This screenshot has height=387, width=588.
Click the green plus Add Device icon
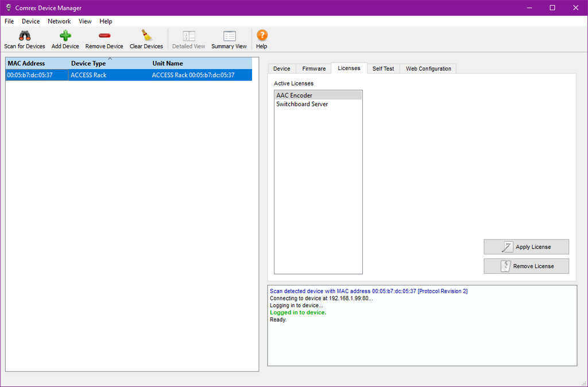coord(65,36)
